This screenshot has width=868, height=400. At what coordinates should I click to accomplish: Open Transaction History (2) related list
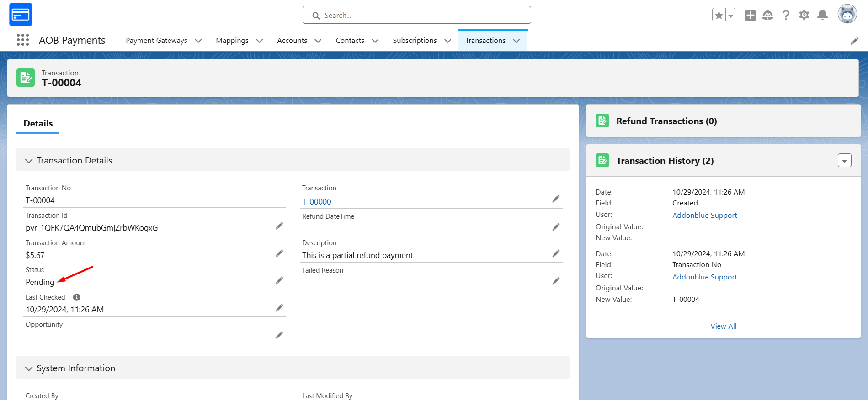pos(665,161)
